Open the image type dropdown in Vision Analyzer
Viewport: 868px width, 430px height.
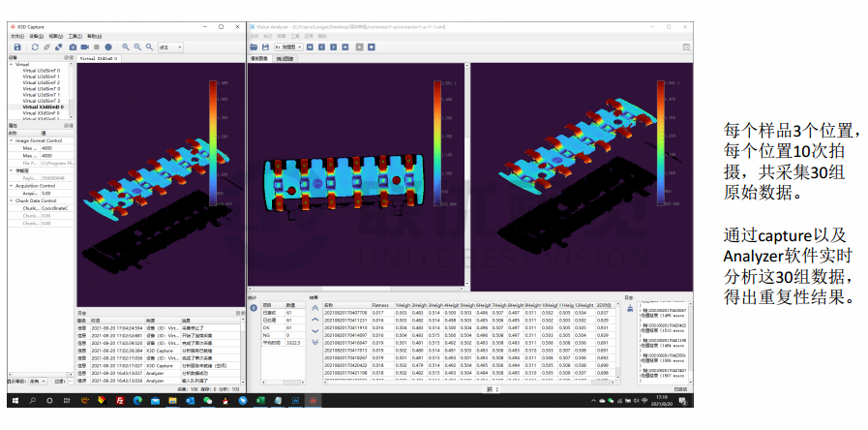[286, 46]
